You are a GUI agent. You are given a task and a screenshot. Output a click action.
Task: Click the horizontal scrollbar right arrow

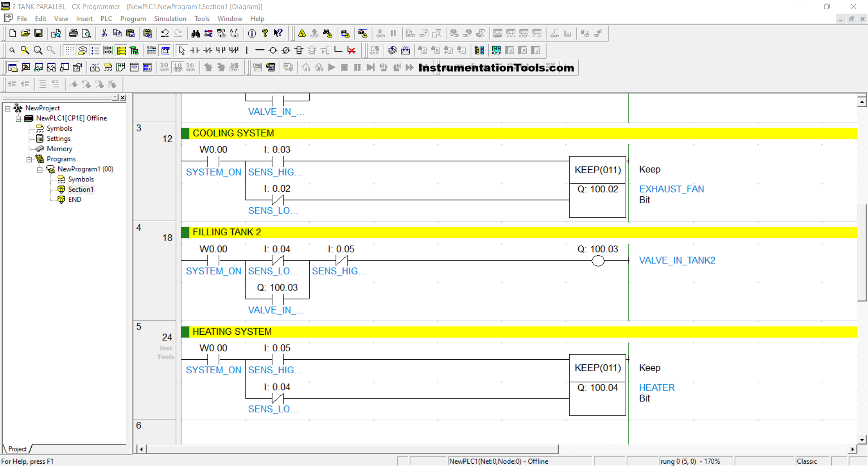pyautogui.click(x=853, y=449)
